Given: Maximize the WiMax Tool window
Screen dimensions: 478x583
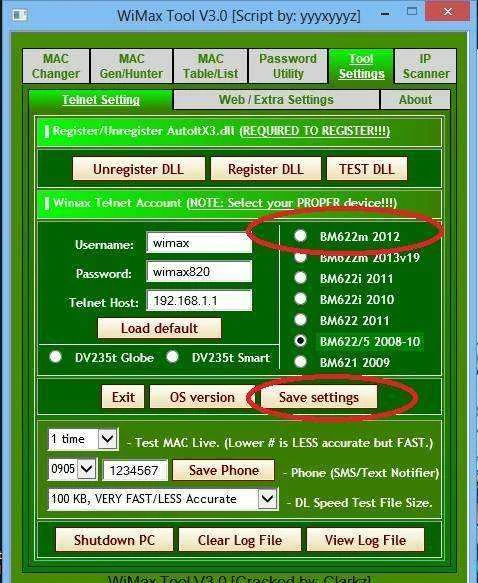Looking at the screenshot, I should [412, 12].
